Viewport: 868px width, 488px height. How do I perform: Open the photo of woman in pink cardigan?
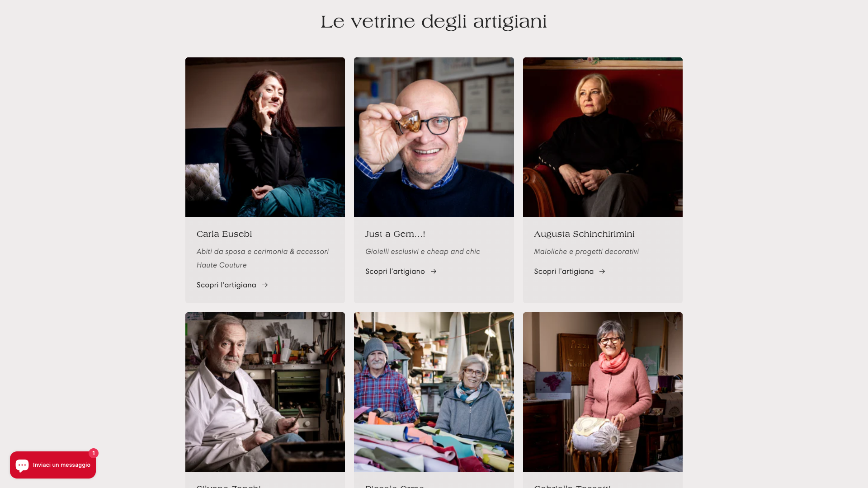tap(603, 392)
